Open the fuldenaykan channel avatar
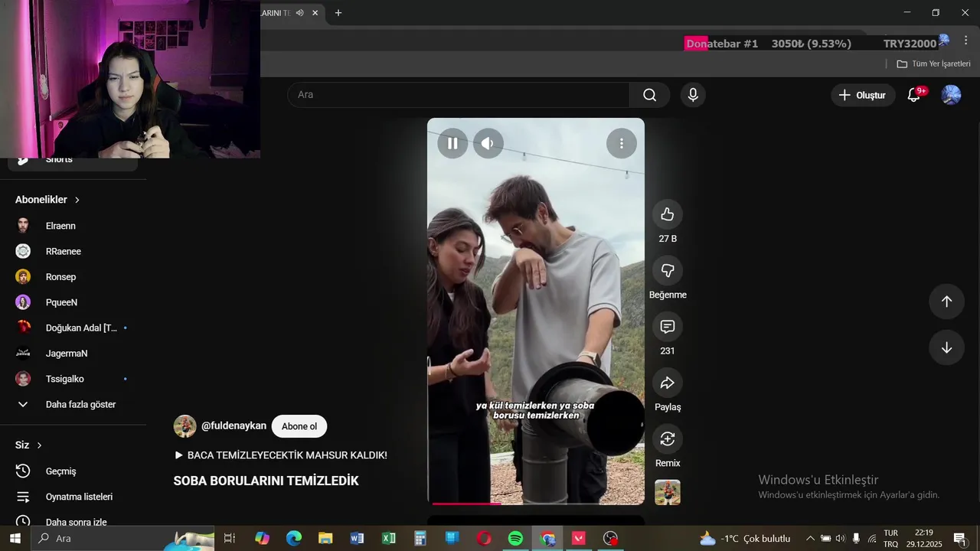 (x=185, y=426)
